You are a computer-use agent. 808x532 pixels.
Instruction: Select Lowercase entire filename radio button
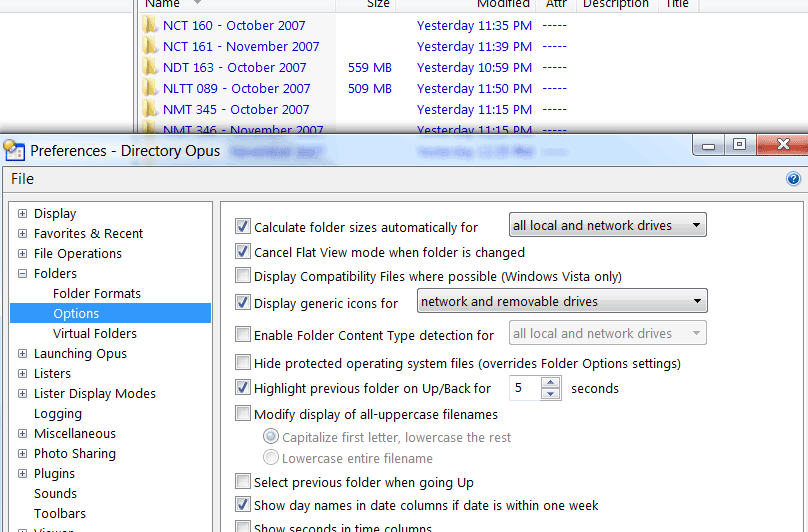[271, 457]
